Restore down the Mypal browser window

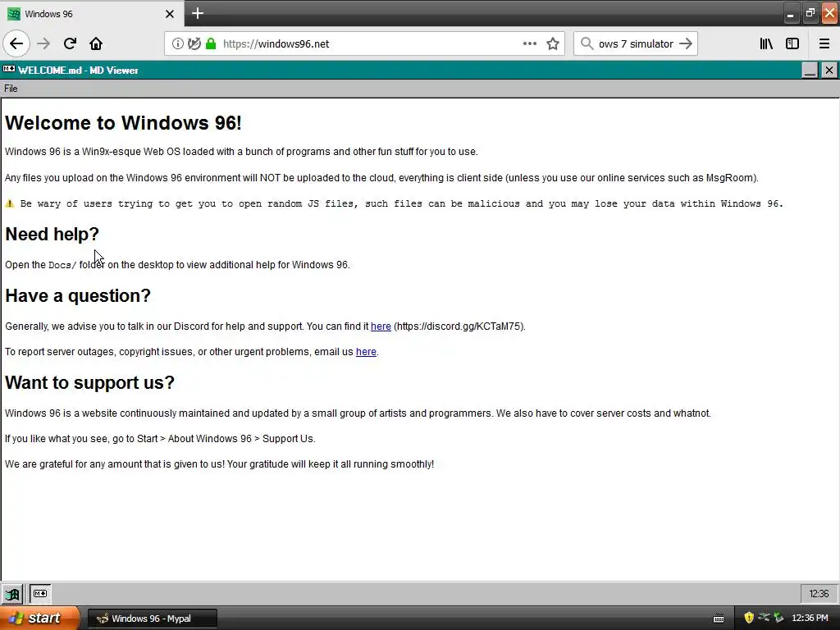point(810,13)
